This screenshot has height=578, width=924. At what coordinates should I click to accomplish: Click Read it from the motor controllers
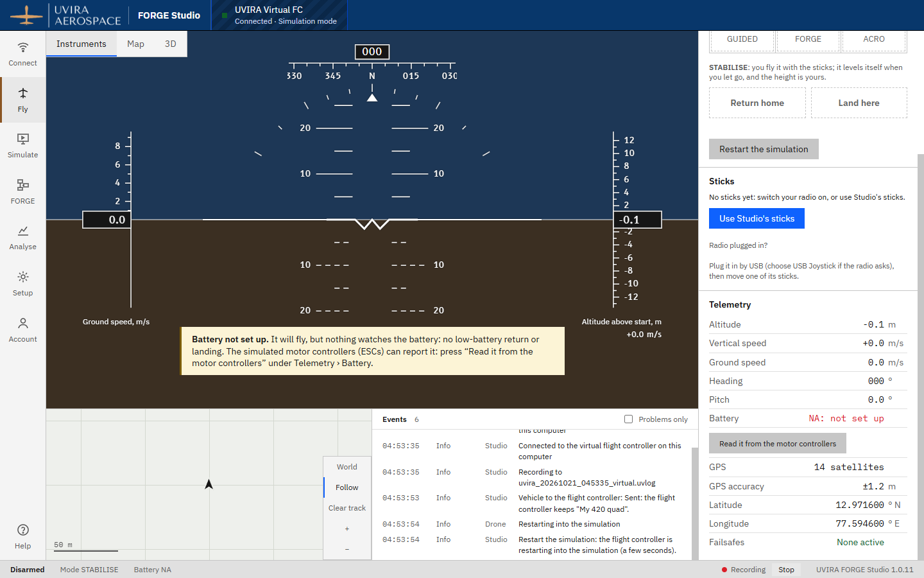(x=778, y=444)
